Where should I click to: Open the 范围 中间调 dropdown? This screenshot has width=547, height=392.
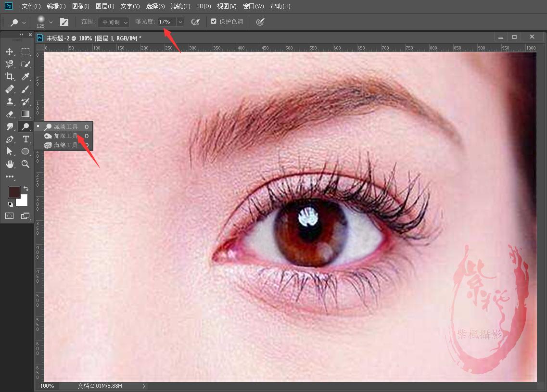click(114, 22)
